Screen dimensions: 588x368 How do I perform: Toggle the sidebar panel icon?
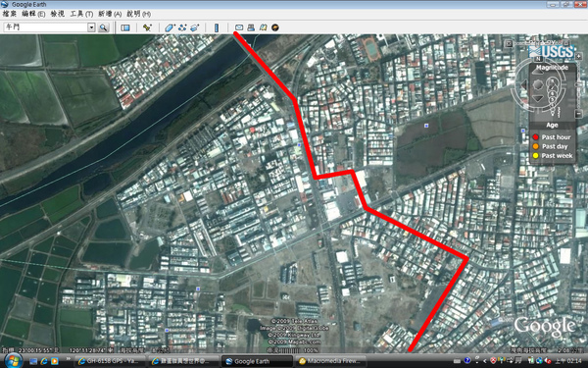(x=125, y=27)
